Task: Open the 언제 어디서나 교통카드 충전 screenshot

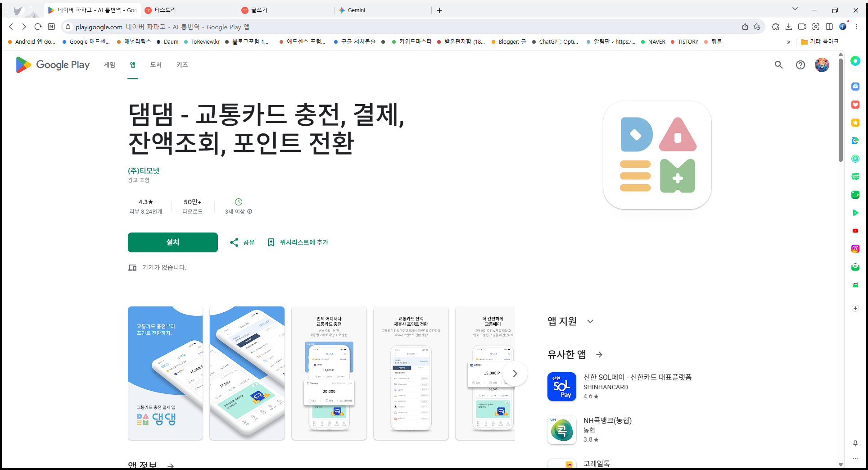Action: [329, 373]
